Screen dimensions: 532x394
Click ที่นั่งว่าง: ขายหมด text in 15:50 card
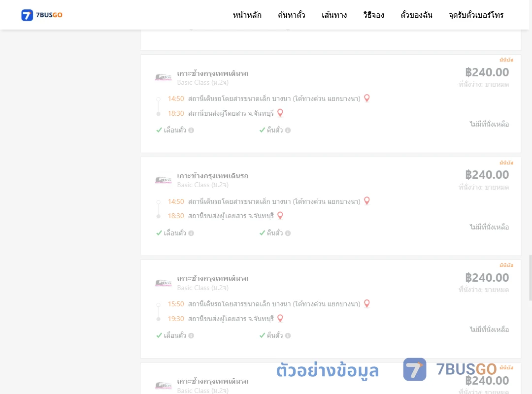click(484, 290)
